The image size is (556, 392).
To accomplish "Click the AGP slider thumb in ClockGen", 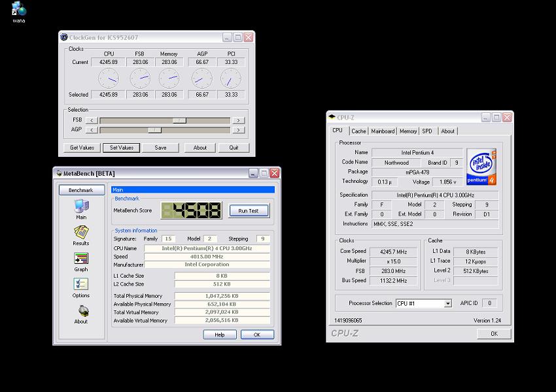I will pyautogui.click(x=154, y=130).
